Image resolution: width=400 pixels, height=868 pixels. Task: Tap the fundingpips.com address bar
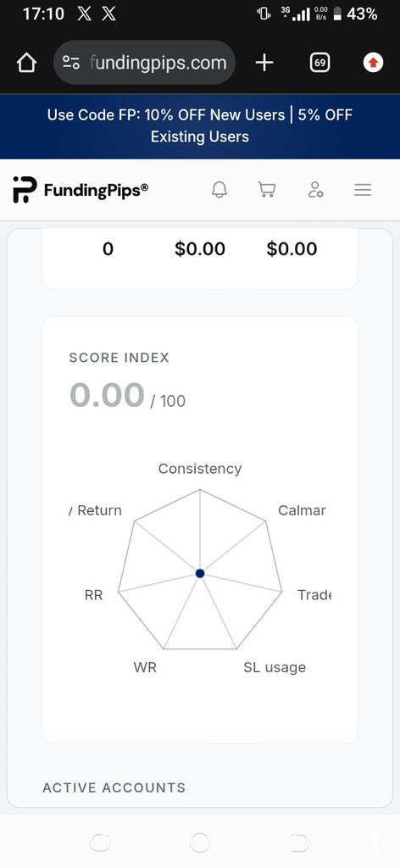point(144,63)
